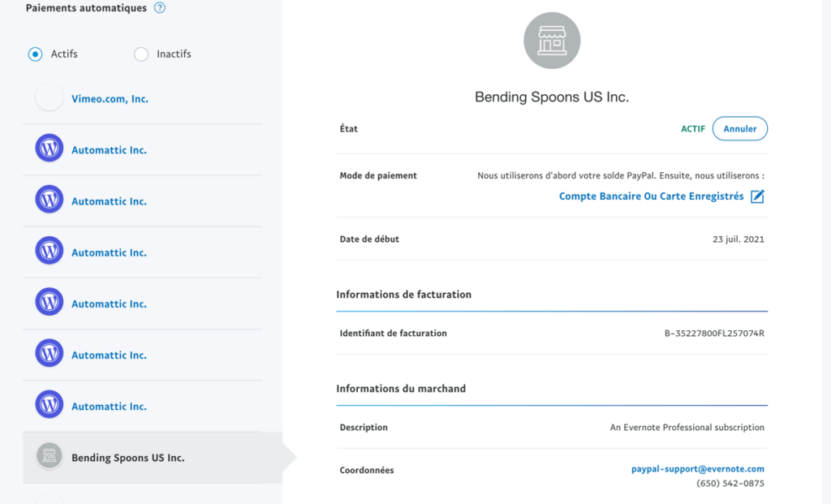The width and height of the screenshot is (831, 504).
Task: Click the ACTIF status label
Action: (x=692, y=128)
